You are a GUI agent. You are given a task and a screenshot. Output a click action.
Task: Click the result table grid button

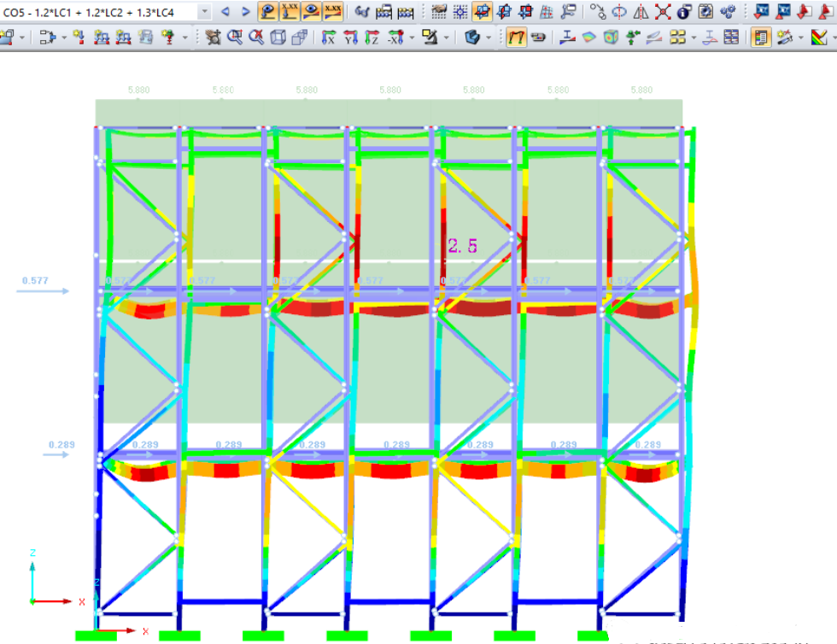[x=731, y=38]
